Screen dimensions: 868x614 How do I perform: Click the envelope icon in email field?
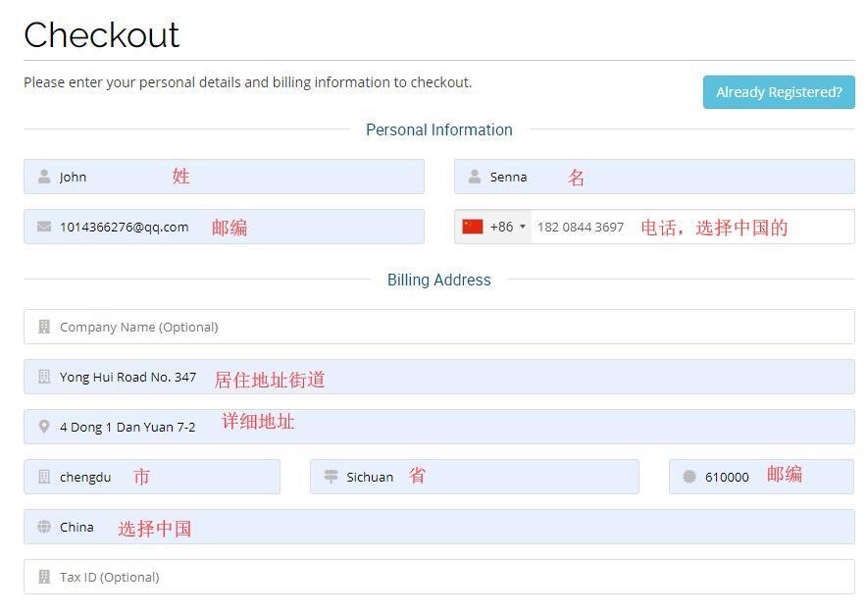pyautogui.click(x=44, y=227)
